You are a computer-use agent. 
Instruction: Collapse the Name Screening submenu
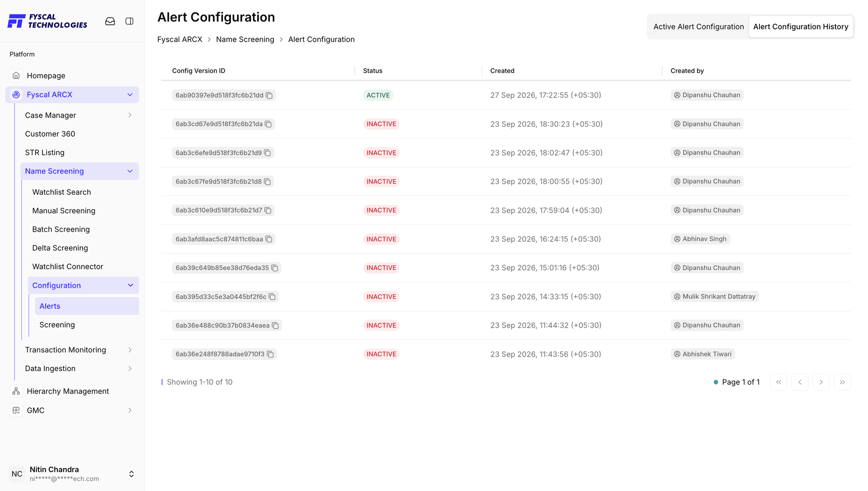(130, 171)
